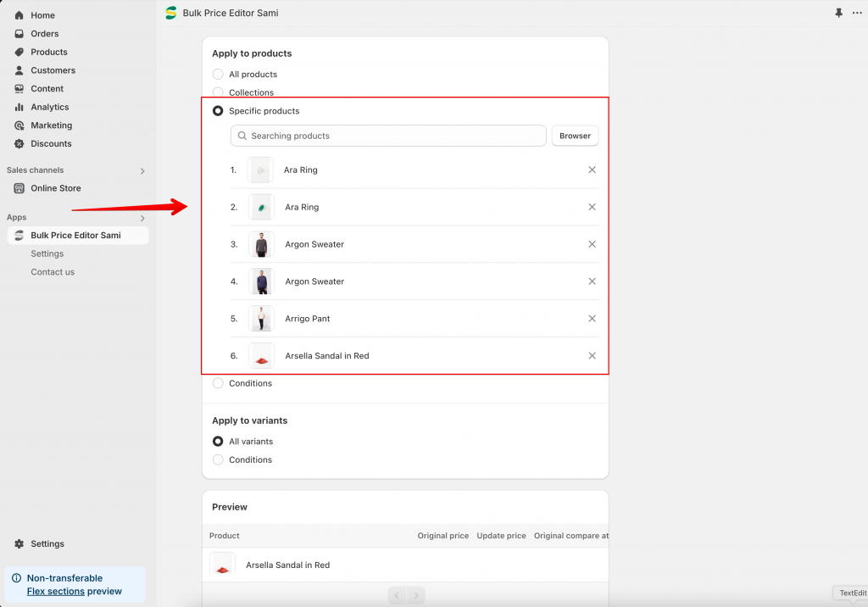Viewport: 868px width, 607px height.
Task: Click thumbnail of Argon Sweater numbered 3
Action: [261, 244]
